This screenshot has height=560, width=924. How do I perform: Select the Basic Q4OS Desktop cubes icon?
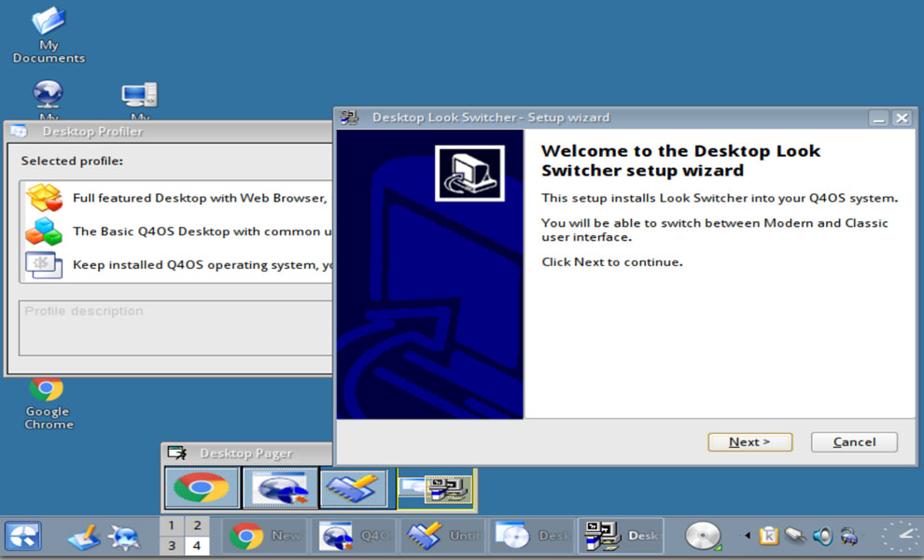(44, 231)
